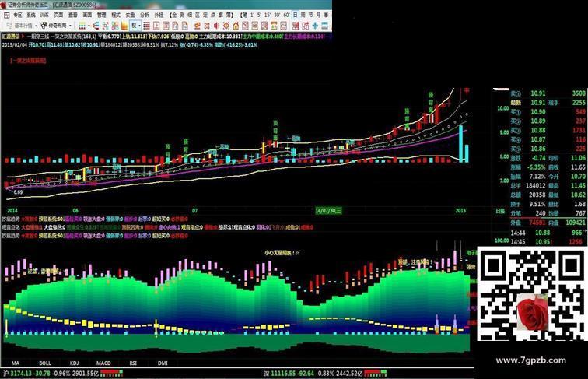Switch to 60' minute period
The height and width of the screenshot is (379, 588).
[286, 15]
